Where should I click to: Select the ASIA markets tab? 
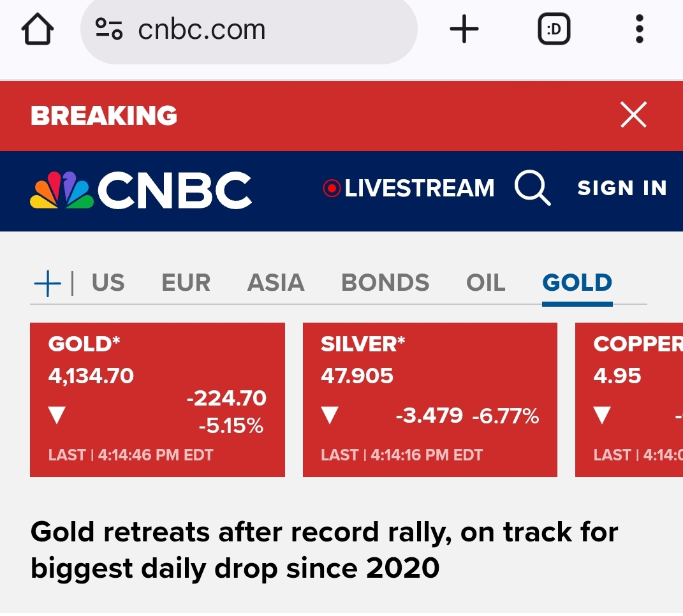point(275,283)
